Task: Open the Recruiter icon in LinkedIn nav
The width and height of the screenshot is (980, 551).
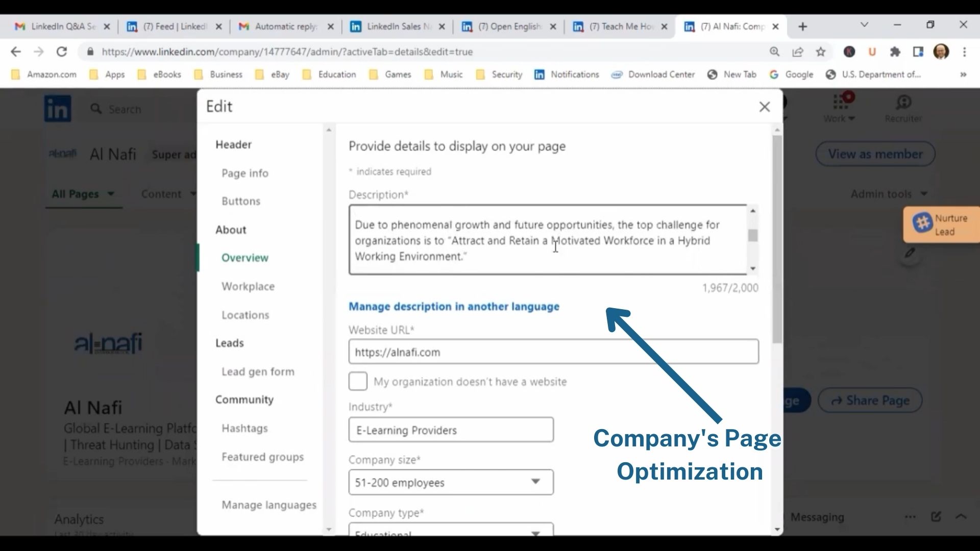Action: point(903,108)
